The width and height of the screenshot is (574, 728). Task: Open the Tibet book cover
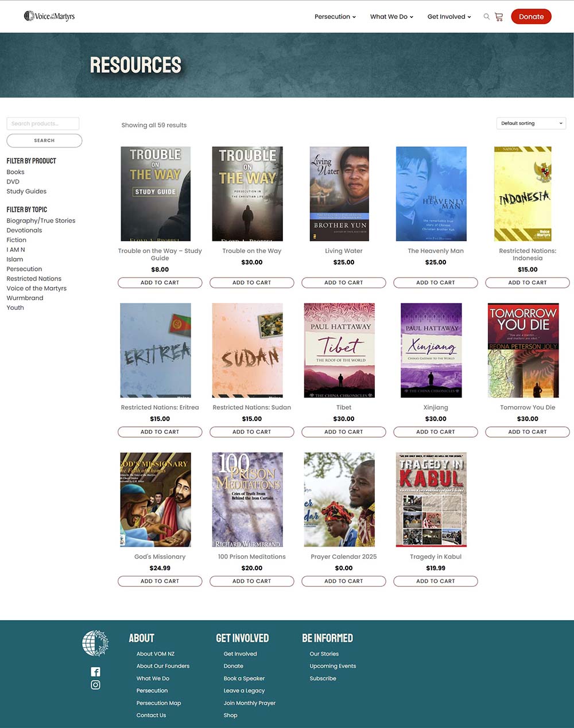[x=339, y=351]
